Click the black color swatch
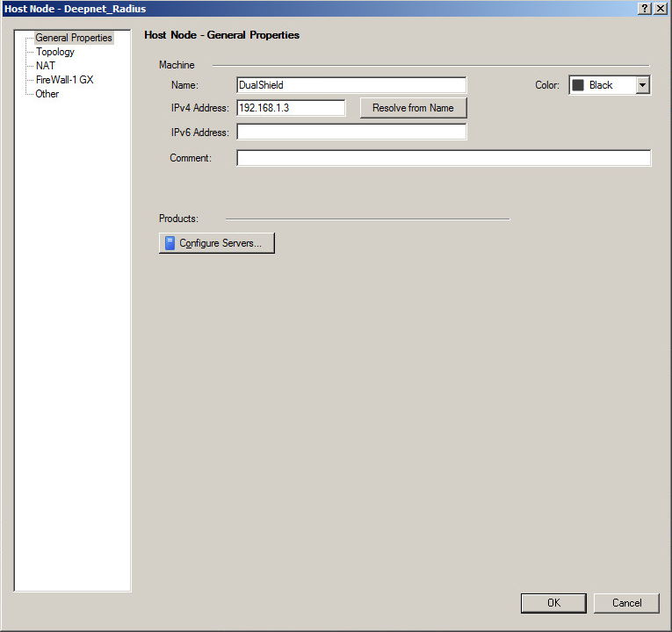The height and width of the screenshot is (632, 672). [x=578, y=85]
